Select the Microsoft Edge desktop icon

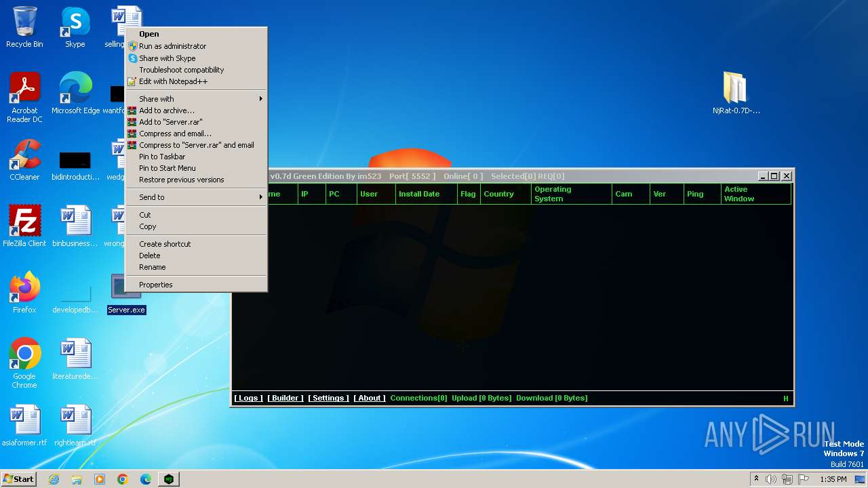pos(75,94)
